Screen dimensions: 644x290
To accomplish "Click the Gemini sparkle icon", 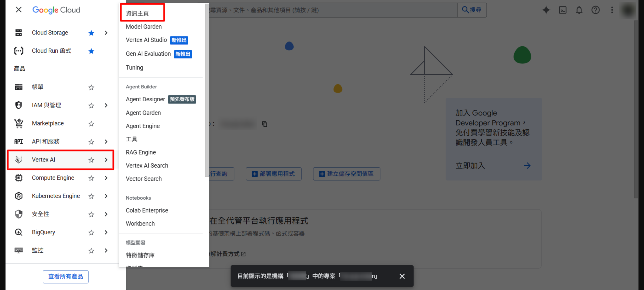I will click(x=546, y=10).
